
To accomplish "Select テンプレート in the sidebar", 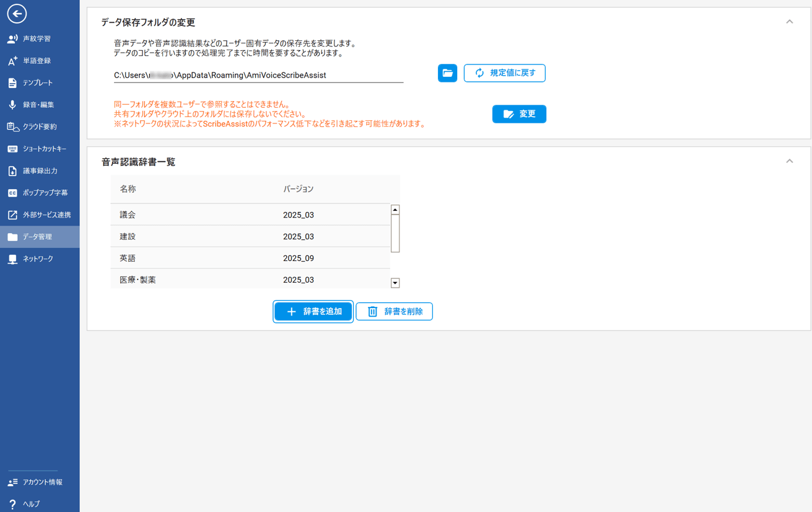I will 37,83.
